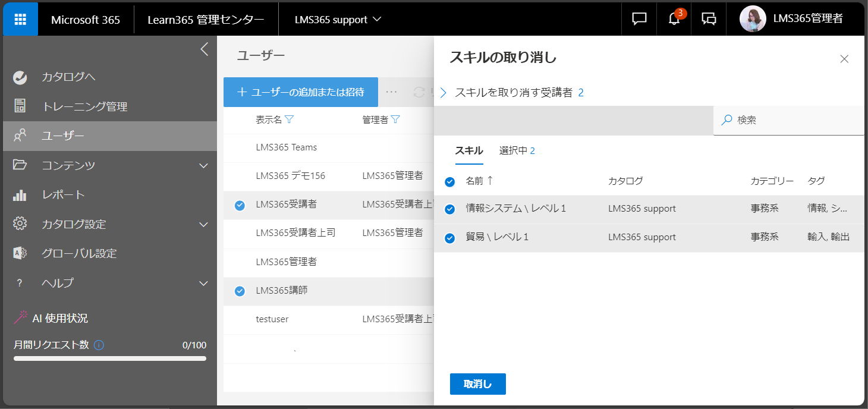Open the LMS365 support catalog dropdown
Viewport: 868px width, 409px height.
tap(338, 19)
